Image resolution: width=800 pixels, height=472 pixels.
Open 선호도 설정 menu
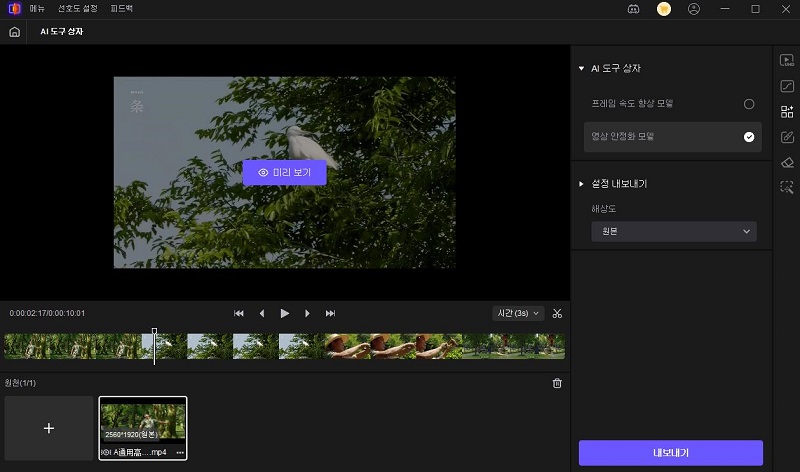(x=77, y=9)
